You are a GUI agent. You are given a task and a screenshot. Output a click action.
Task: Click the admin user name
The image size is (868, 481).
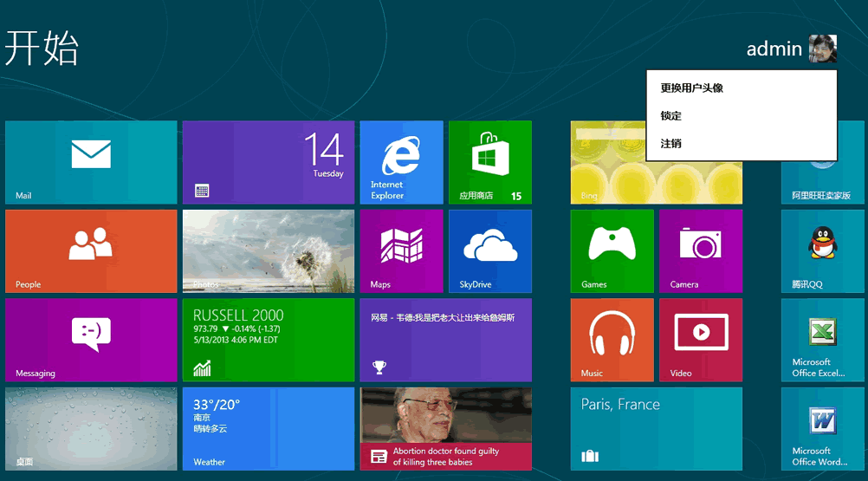[x=774, y=49]
